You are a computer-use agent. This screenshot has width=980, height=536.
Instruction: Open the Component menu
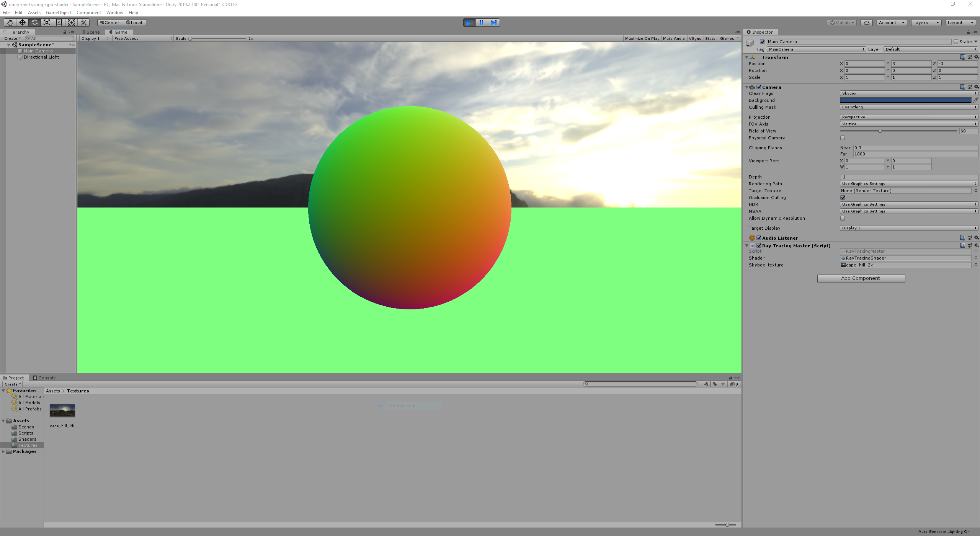(88, 13)
